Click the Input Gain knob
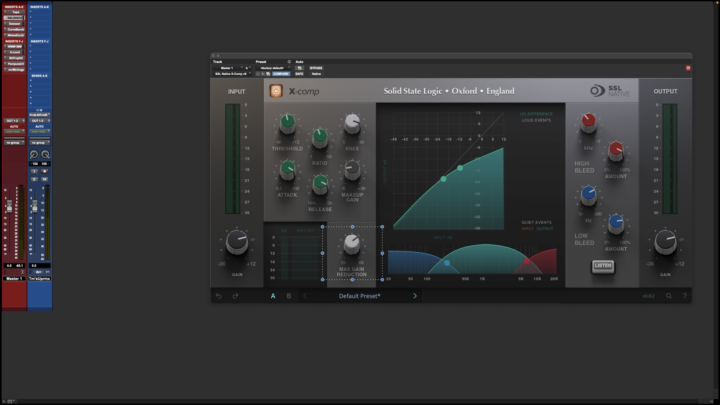The image size is (720, 405). click(237, 242)
